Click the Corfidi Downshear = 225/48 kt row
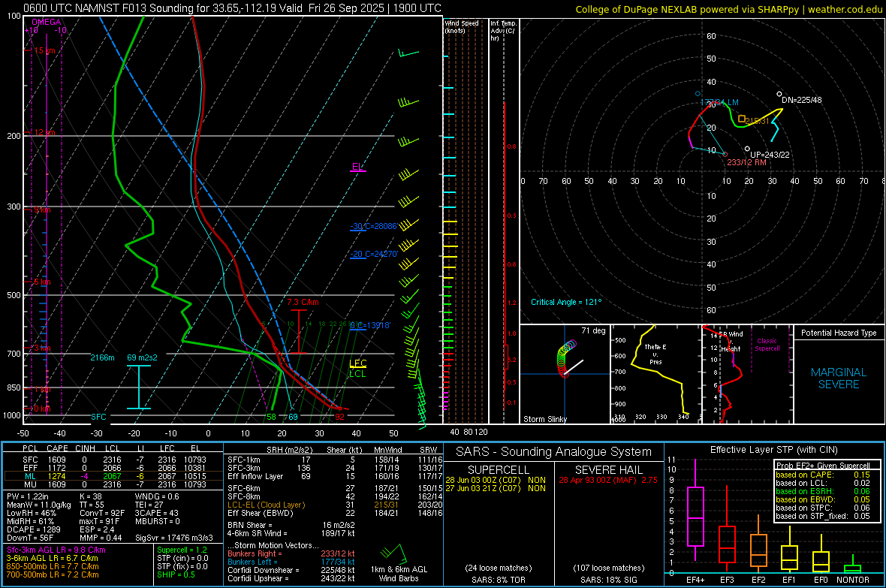886x588 pixels. [291, 571]
